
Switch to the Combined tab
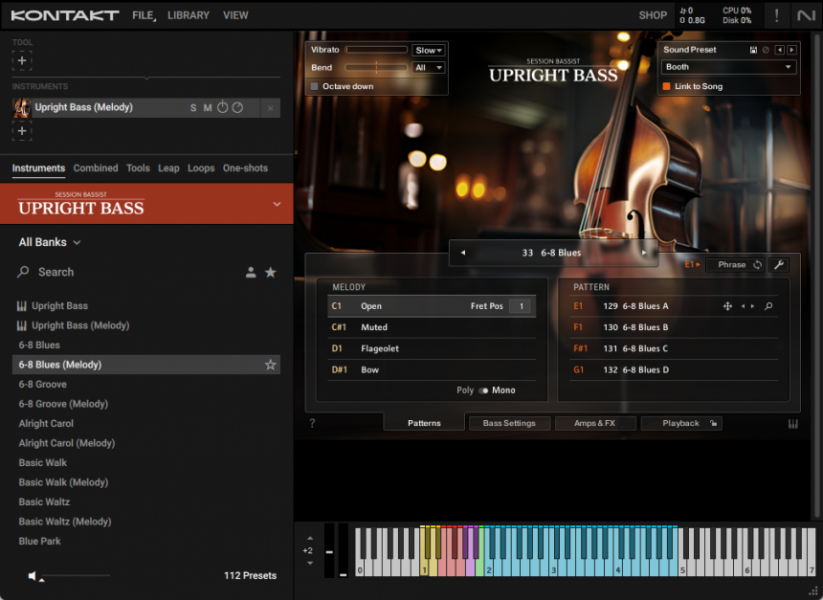95,168
